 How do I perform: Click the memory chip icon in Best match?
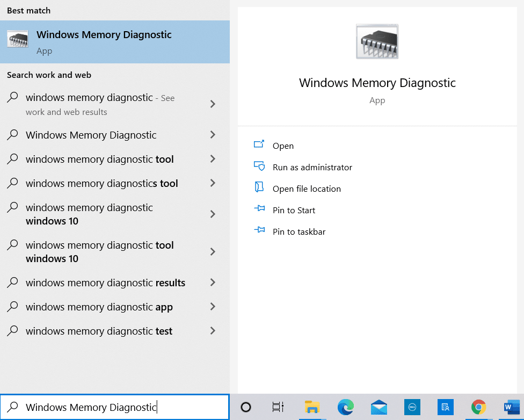point(18,38)
